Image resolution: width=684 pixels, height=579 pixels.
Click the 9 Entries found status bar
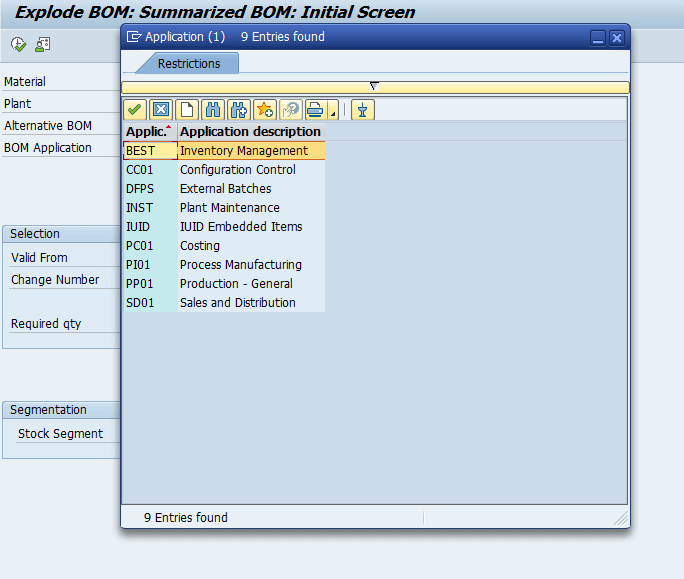[x=186, y=517]
